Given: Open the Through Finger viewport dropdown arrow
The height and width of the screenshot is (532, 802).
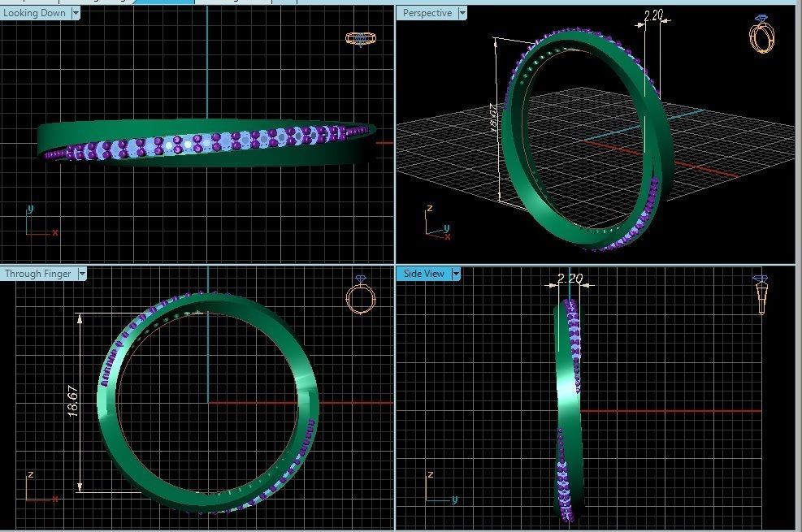Looking at the screenshot, I should click(82, 274).
